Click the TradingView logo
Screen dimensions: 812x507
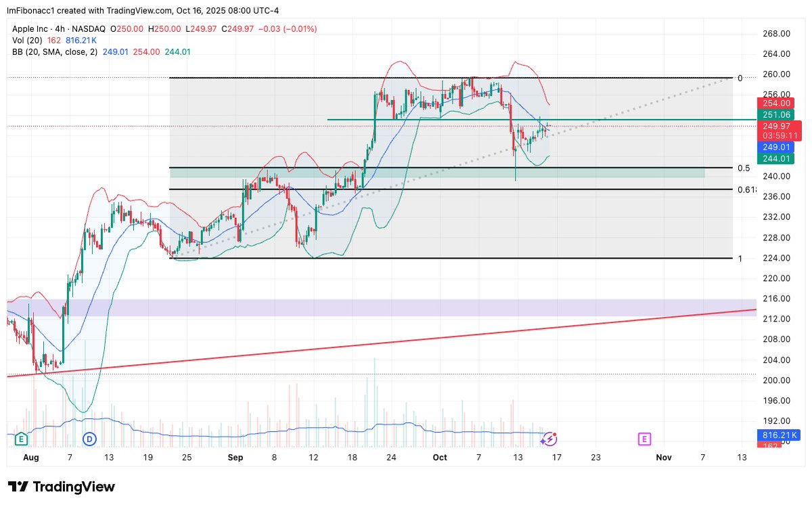click(x=62, y=487)
